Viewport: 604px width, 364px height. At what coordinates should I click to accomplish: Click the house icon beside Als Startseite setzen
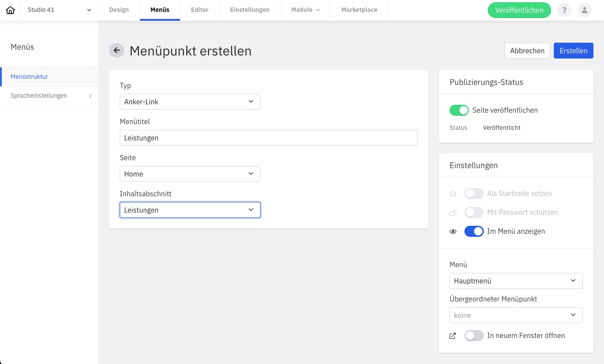[x=453, y=194]
